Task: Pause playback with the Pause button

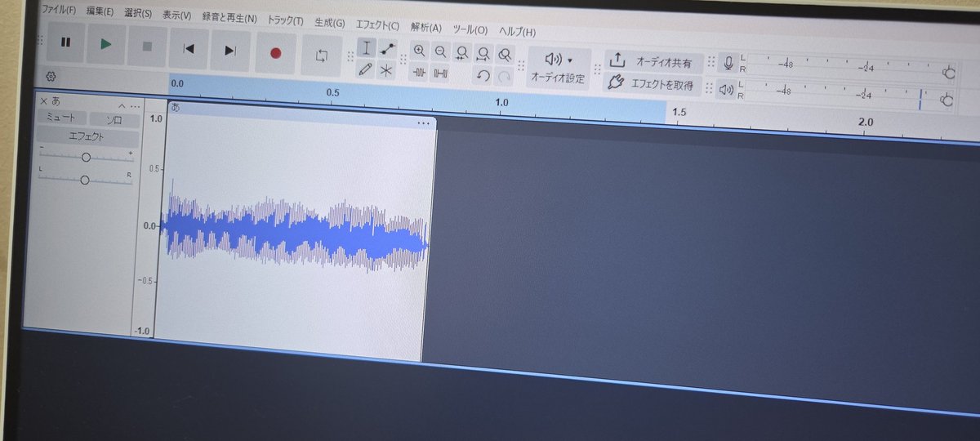Action: pyautogui.click(x=66, y=42)
